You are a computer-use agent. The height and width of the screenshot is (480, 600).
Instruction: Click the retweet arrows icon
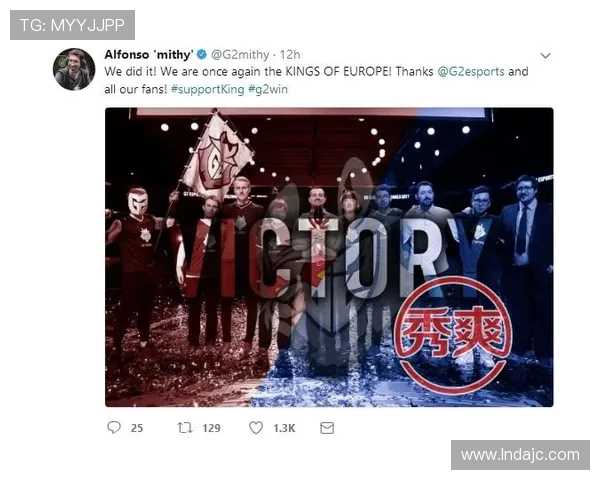(x=185, y=427)
